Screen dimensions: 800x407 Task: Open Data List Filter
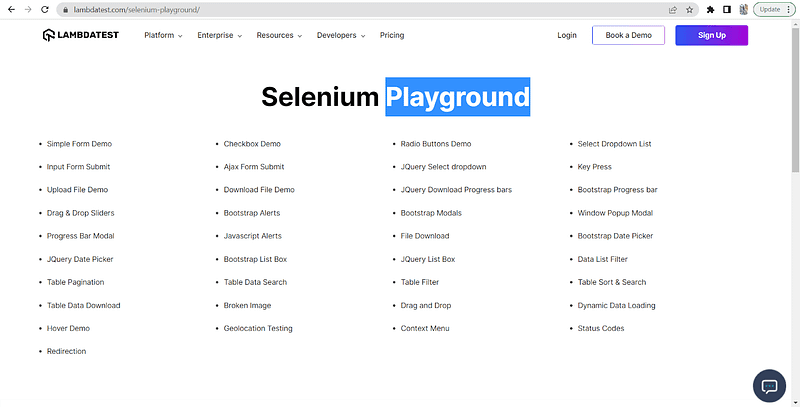pos(603,259)
